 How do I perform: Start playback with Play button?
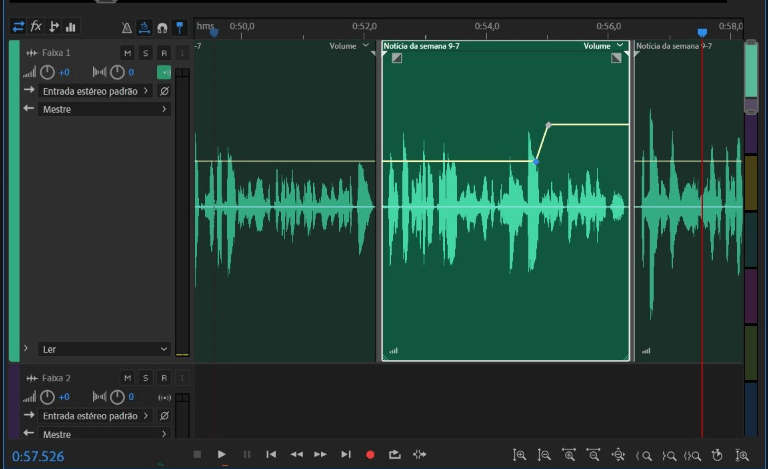pyautogui.click(x=221, y=454)
